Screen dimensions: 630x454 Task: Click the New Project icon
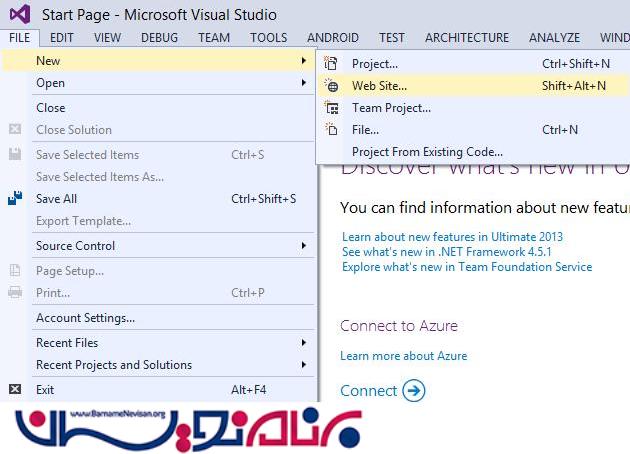click(x=332, y=64)
